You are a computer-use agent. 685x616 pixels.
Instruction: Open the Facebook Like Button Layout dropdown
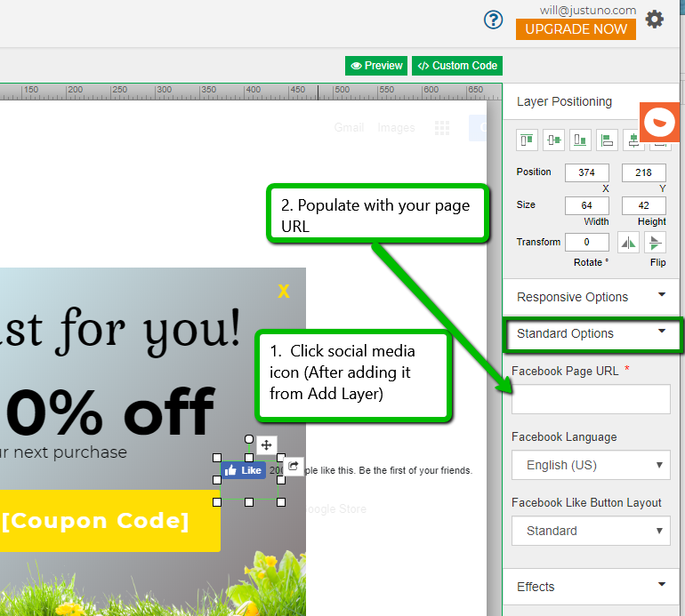coord(591,531)
